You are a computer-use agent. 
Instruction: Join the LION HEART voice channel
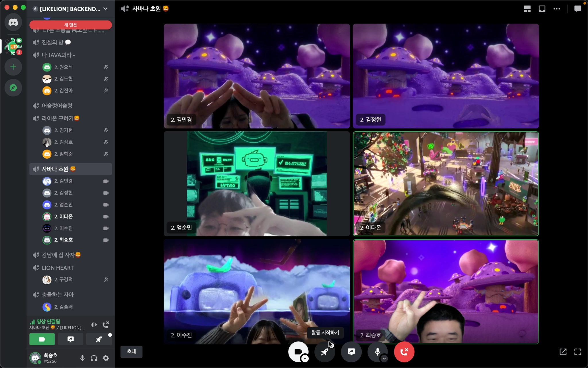point(58,268)
